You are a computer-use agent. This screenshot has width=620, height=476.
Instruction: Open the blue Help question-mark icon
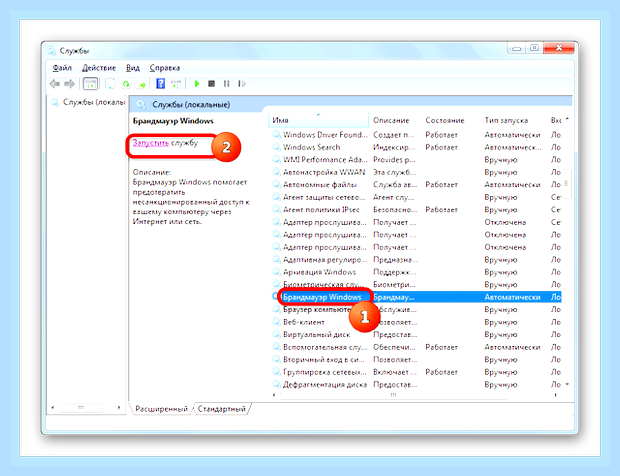click(x=160, y=83)
